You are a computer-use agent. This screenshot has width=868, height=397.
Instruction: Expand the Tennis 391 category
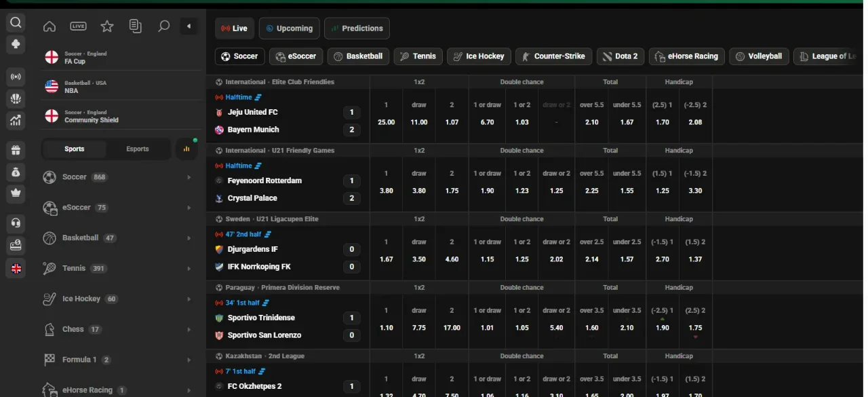tap(119, 269)
